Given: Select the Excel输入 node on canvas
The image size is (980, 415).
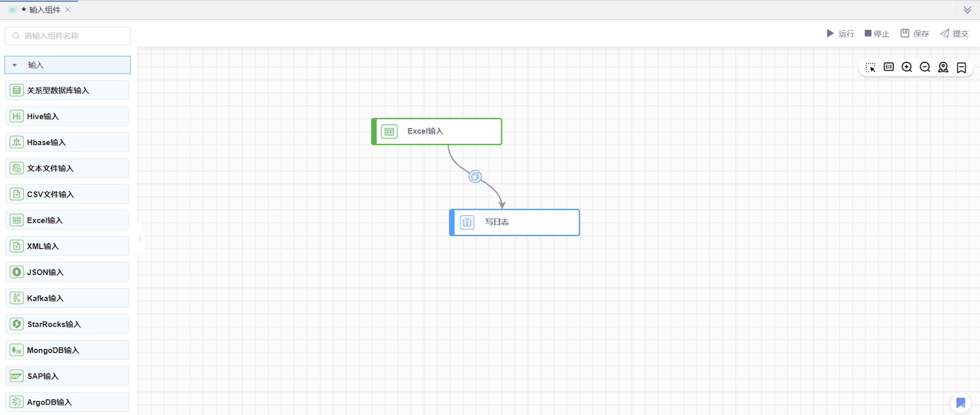Looking at the screenshot, I should 436,131.
